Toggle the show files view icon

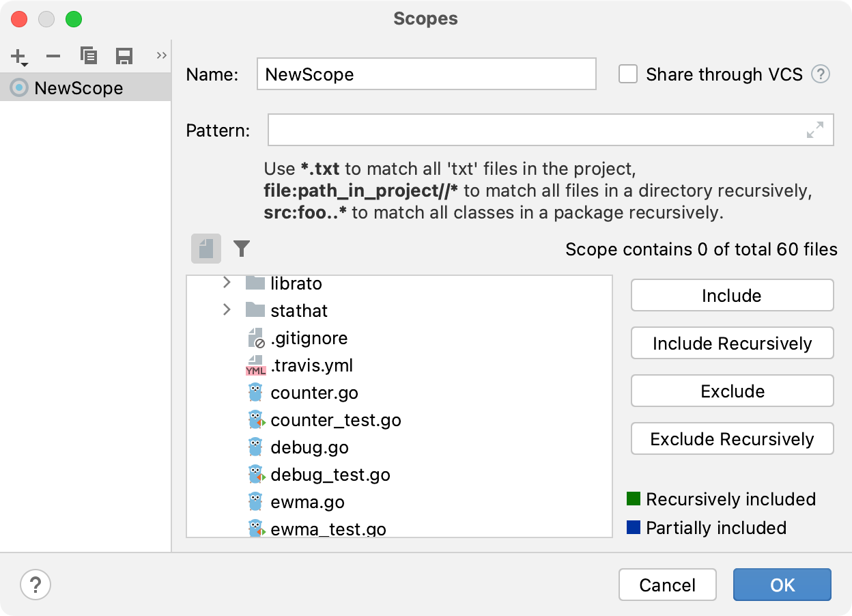point(206,249)
